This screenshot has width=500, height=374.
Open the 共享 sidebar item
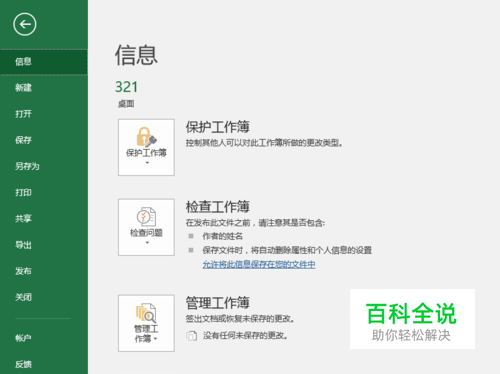coord(44,219)
